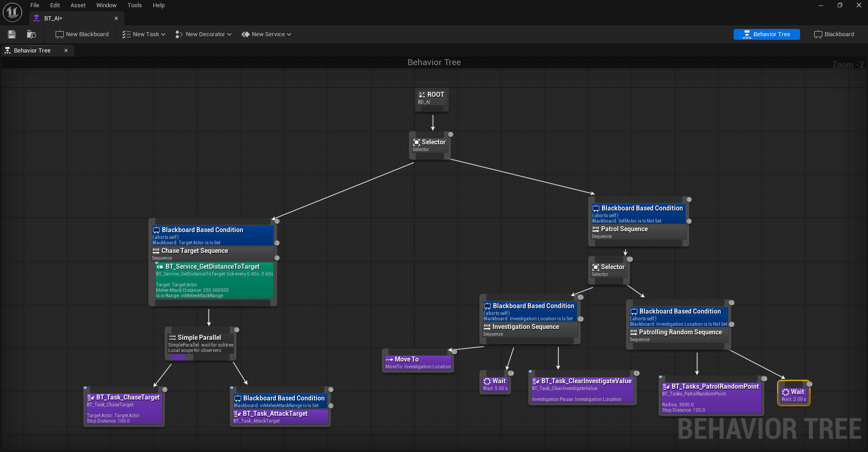Screen dimensions: 868x452
Task: Click the Browse to asset icon
Action: [x=31, y=34]
